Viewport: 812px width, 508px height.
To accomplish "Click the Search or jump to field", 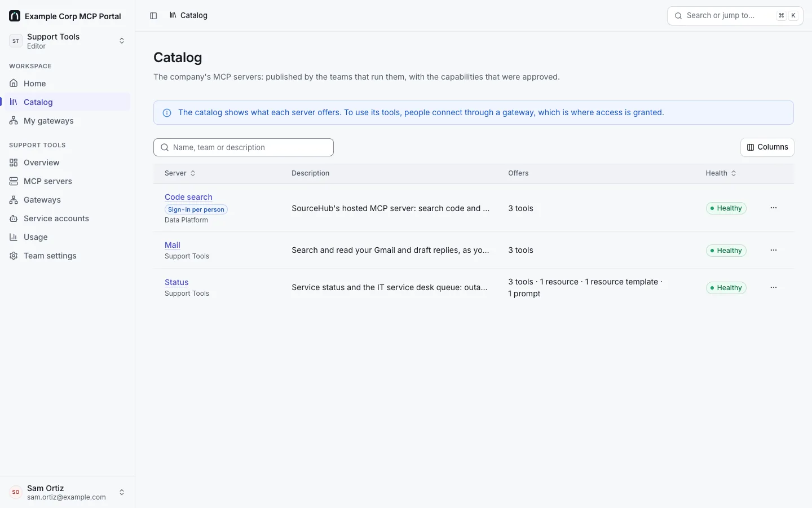I will (x=735, y=16).
